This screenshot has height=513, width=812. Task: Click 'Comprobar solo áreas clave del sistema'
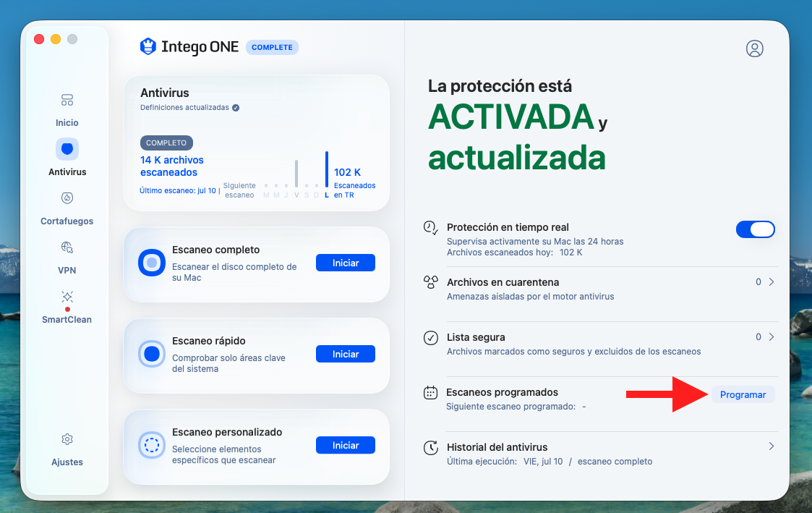pyautogui.click(x=228, y=363)
